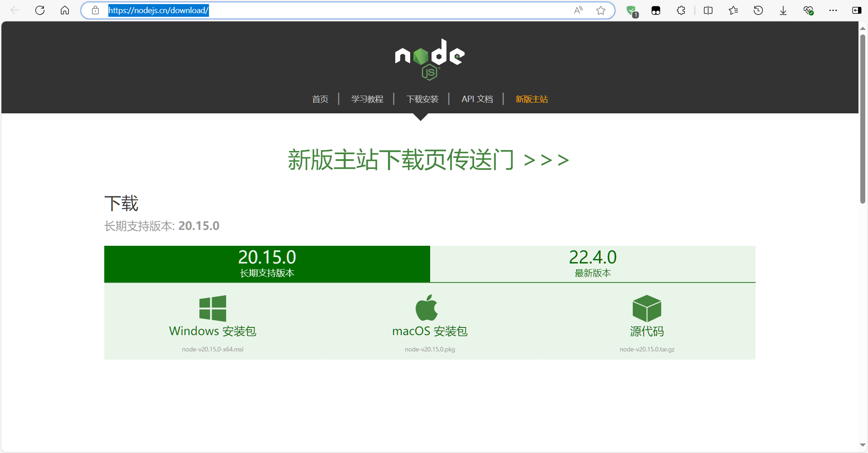Click the vertical scrollbar thumb
This screenshot has height=453, width=868.
tap(863, 119)
